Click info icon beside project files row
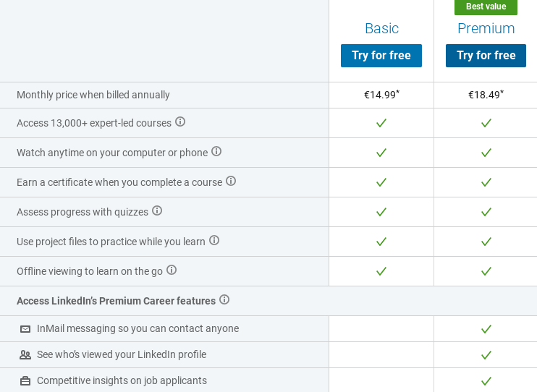Viewport: 537px width, 392px height. (214, 240)
